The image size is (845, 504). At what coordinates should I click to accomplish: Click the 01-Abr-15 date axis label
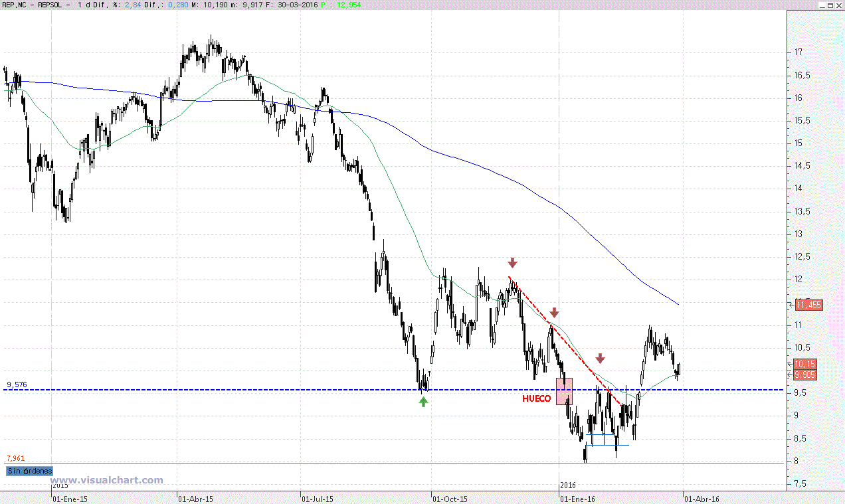(195, 498)
